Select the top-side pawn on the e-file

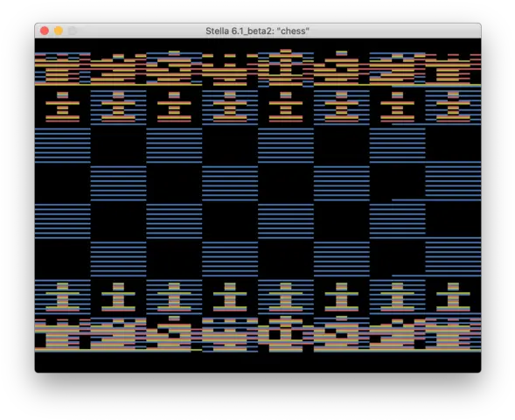point(286,107)
